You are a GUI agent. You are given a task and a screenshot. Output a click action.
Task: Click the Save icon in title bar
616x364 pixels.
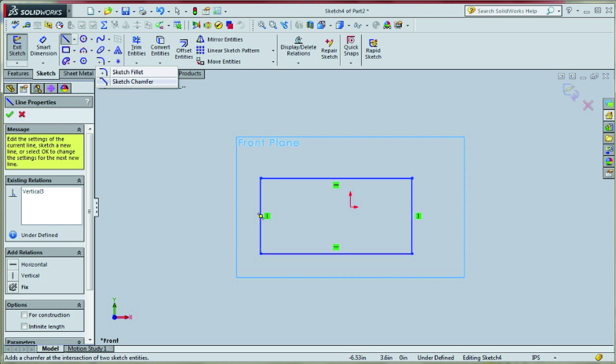(x=126, y=11)
